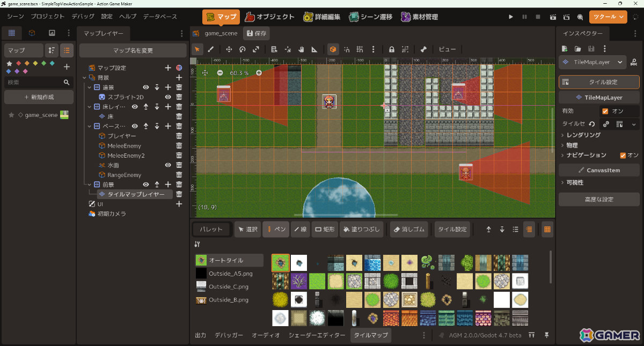Toggle visibility of 前景 layer
644x346 pixels.
tap(145, 185)
